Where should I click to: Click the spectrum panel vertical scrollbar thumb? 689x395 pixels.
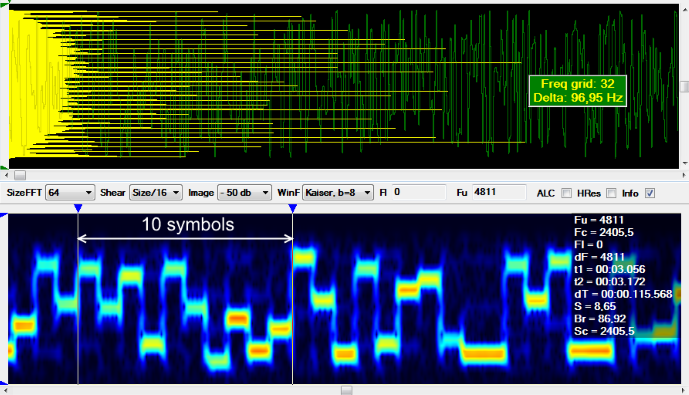685,87
